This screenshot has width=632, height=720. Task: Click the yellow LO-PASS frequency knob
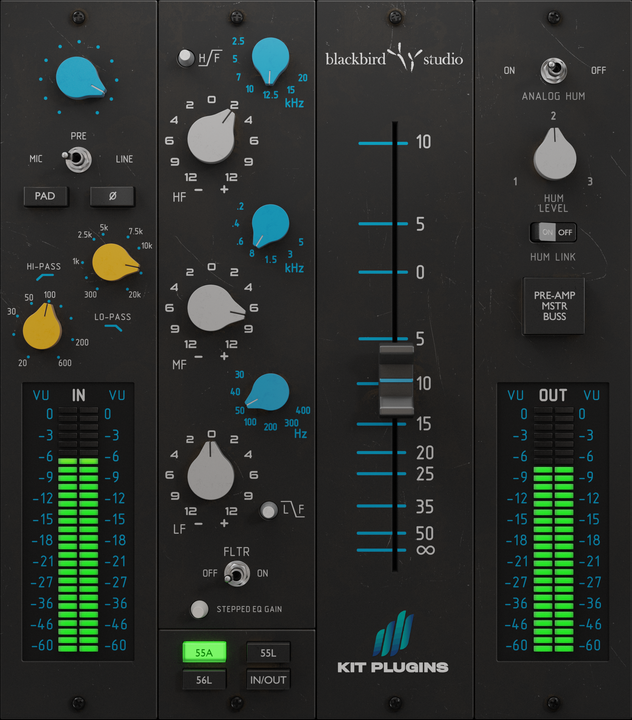pyautogui.click(x=115, y=262)
